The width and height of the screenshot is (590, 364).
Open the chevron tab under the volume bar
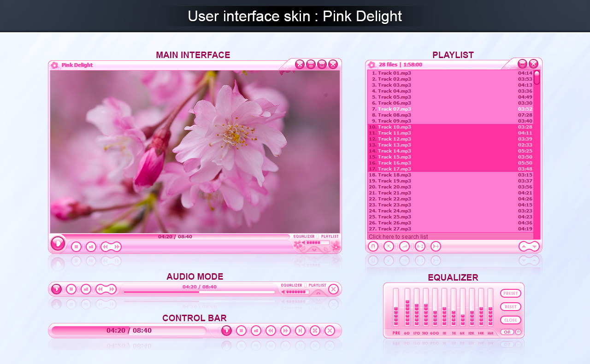pos(314,250)
